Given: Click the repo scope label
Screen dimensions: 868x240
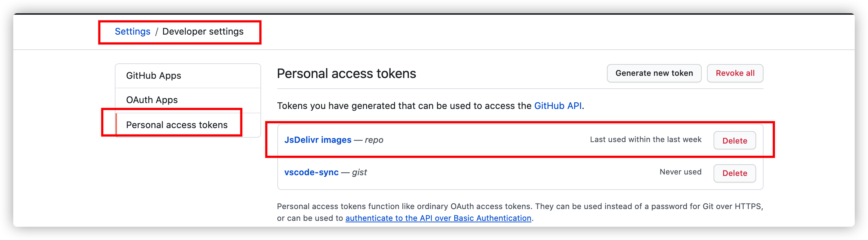Looking at the screenshot, I should click(x=374, y=140).
